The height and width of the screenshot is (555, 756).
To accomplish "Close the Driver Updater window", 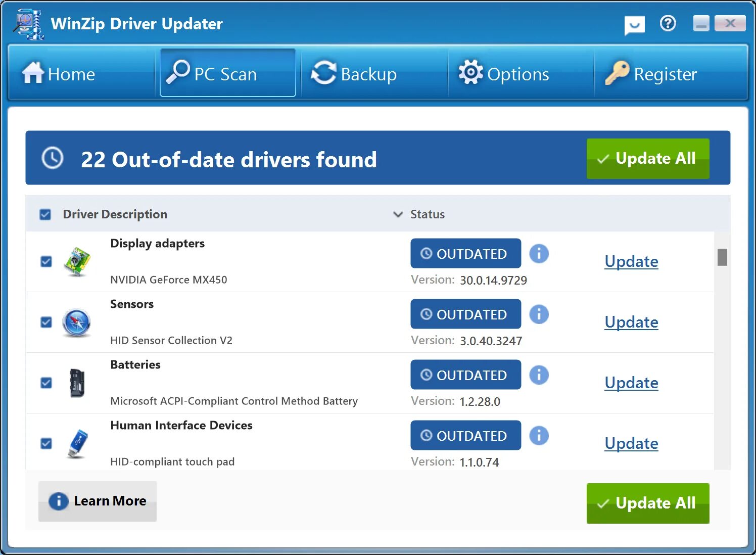I will click(730, 23).
